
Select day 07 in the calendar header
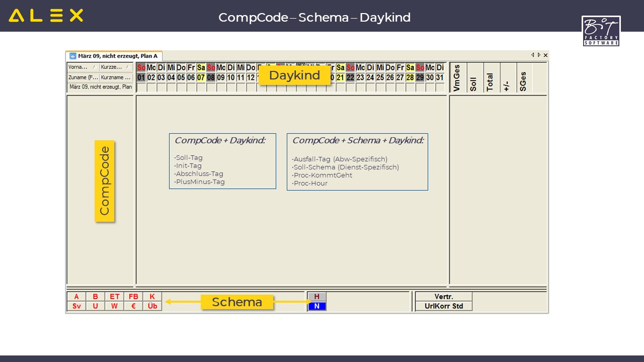click(201, 77)
